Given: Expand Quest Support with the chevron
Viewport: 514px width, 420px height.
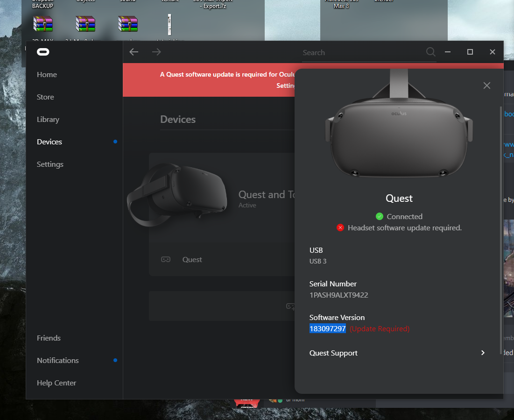Looking at the screenshot, I should 483,353.
